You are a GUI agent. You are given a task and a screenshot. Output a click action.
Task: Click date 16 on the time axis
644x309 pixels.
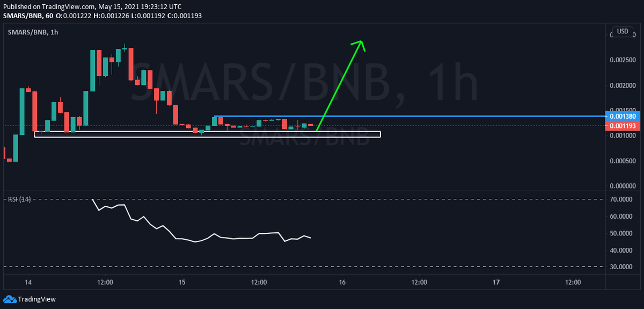point(342,282)
